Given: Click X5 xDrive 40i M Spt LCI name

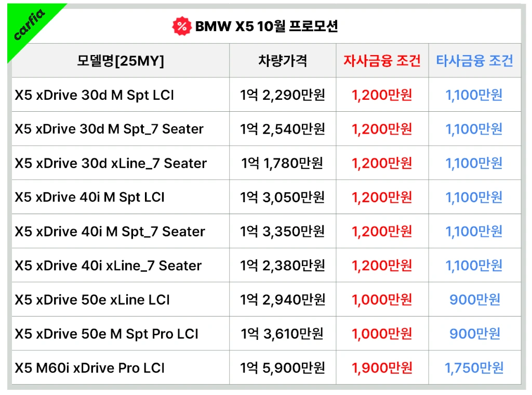Looking at the screenshot, I should (x=89, y=197).
